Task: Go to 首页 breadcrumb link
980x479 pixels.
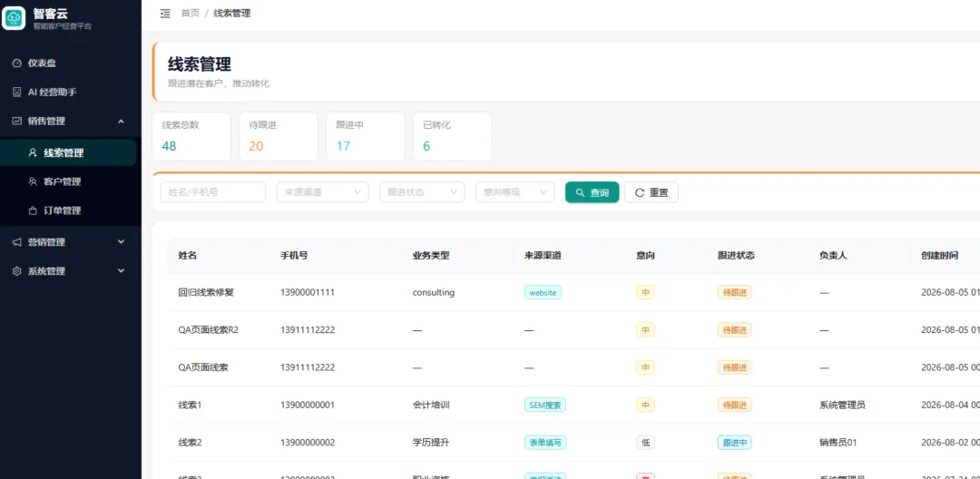Action: click(x=190, y=13)
